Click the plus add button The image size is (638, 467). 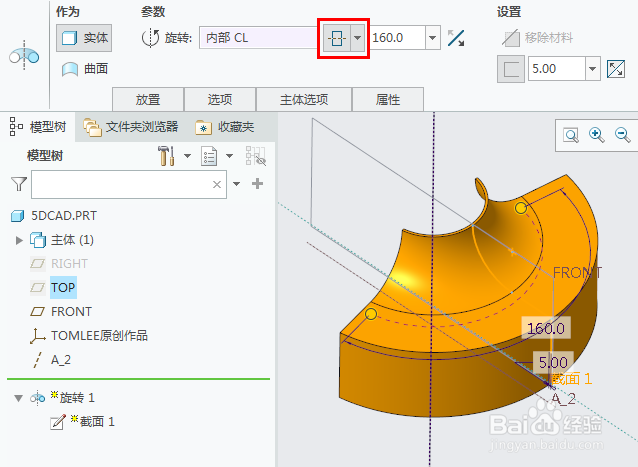pyautogui.click(x=257, y=184)
